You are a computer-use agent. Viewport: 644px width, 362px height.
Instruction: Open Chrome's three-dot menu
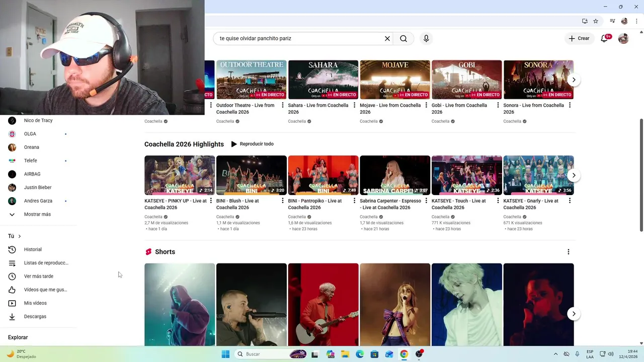[x=636, y=21]
